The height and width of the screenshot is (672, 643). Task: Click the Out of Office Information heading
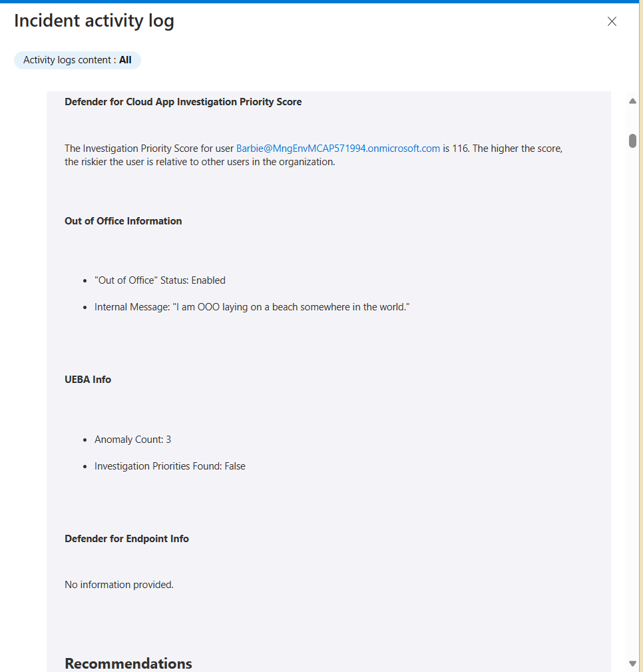click(x=123, y=221)
